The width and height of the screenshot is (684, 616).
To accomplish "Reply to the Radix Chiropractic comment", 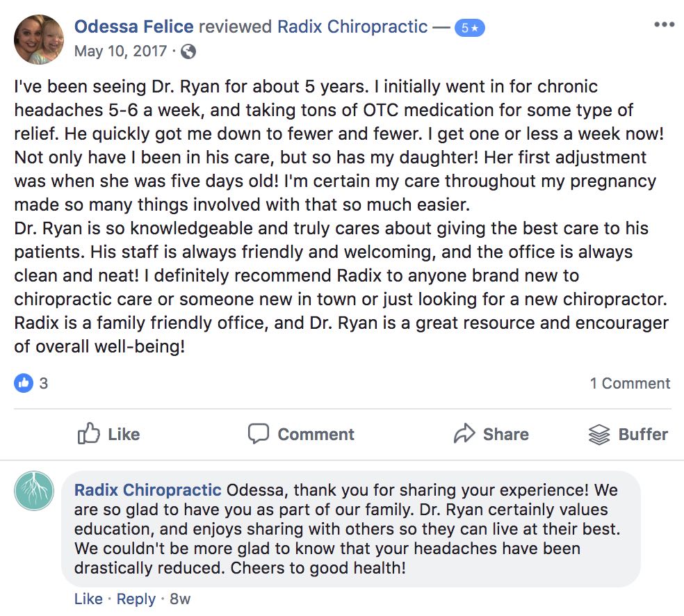I will pyautogui.click(x=136, y=599).
